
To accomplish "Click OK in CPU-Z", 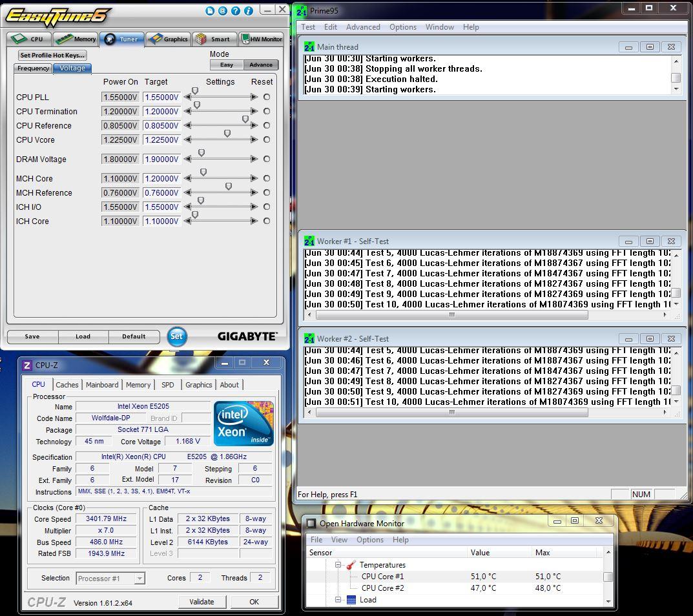I will 254,602.
